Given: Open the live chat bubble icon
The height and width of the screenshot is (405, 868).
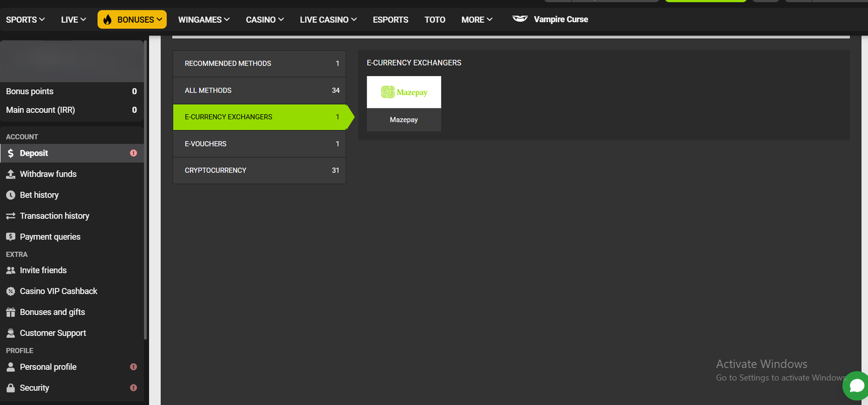Looking at the screenshot, I should (x=857, y=385).
